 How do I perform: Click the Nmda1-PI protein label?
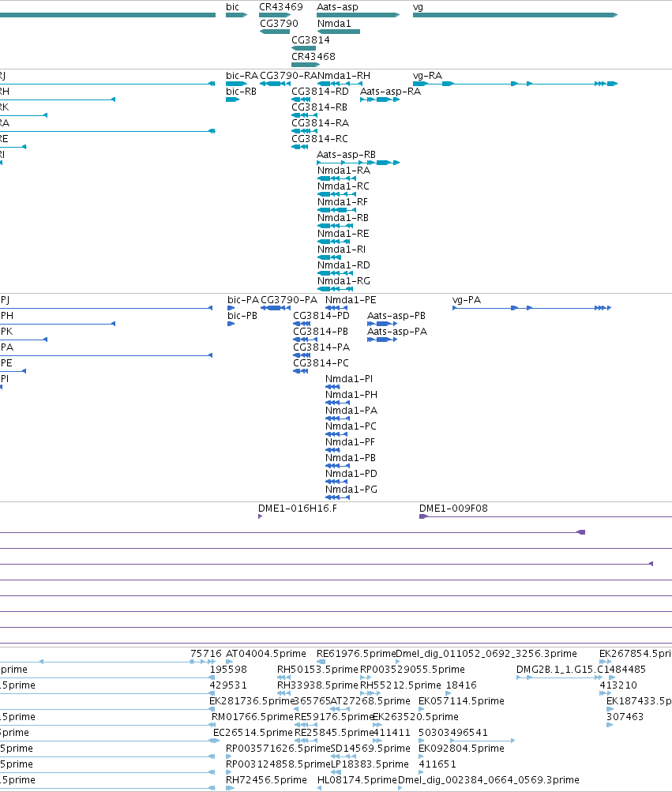tap(348, 379)
